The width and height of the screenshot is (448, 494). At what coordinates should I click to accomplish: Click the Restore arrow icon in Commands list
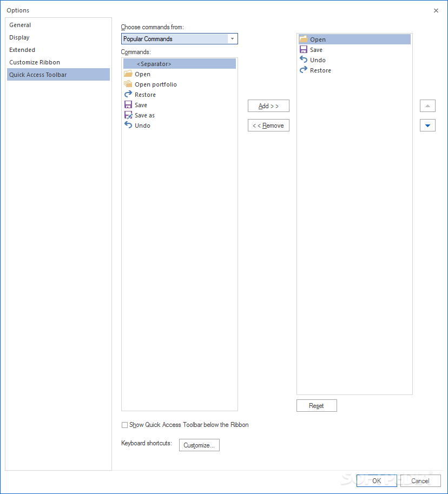[x=128, y=94]
